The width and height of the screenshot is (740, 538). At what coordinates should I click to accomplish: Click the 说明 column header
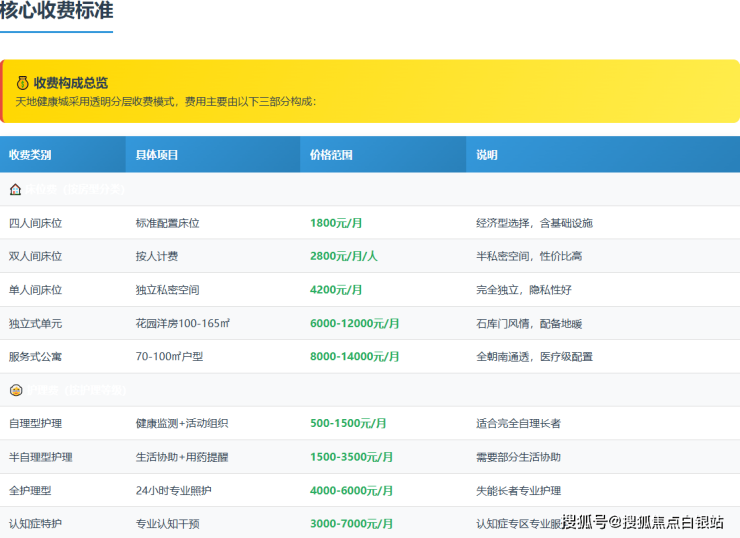click(487, 155)
